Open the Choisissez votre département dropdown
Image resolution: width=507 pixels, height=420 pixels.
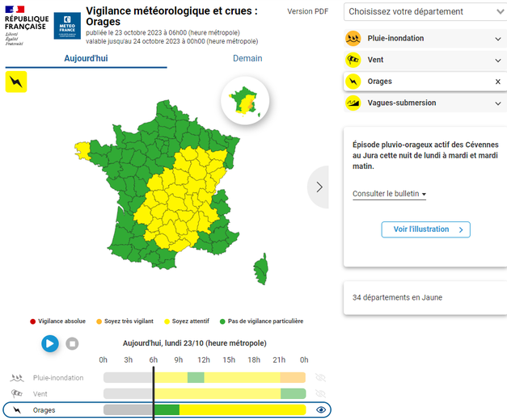pyautogui.click(x=425, y=11)
